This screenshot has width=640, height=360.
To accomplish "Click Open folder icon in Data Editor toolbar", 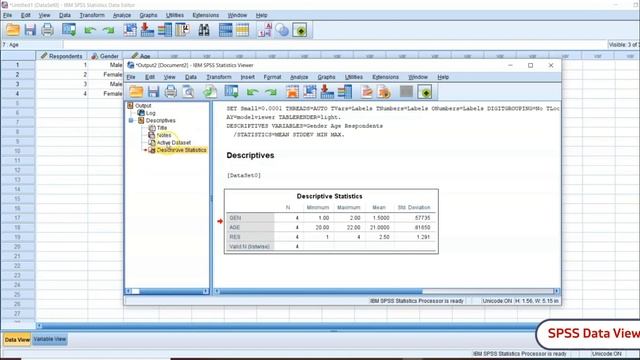I will click(13, 30).
